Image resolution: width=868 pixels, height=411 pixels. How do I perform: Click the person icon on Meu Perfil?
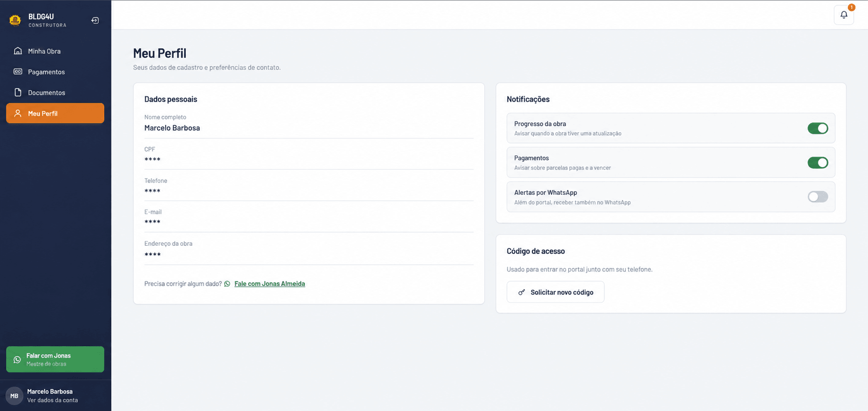click(18, 113)
